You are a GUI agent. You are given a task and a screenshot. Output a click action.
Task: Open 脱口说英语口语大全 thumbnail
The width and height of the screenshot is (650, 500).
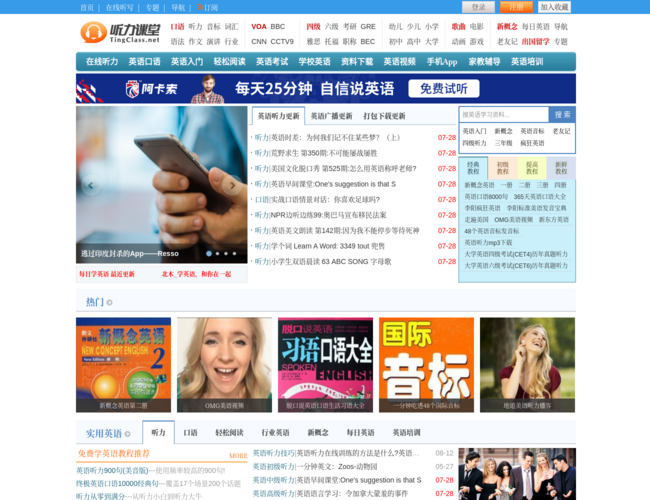coord(325,365)
